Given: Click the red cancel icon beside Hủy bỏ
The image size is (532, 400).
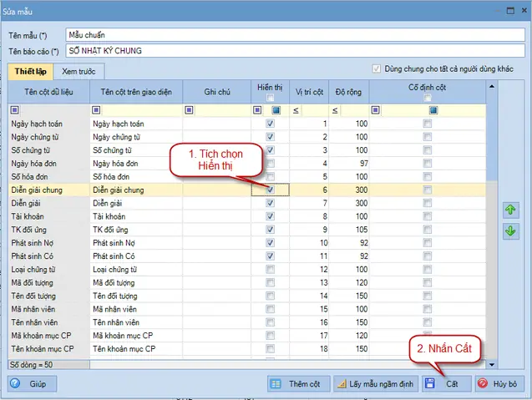Looking at the screenshot, I should [x=483, y=383].
